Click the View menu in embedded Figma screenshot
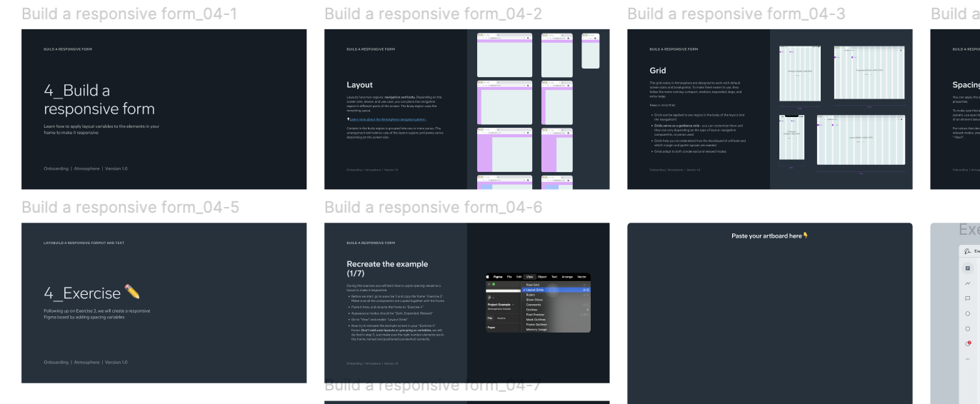This screenshot has width=980, height=404. click(x=529, y=277)
